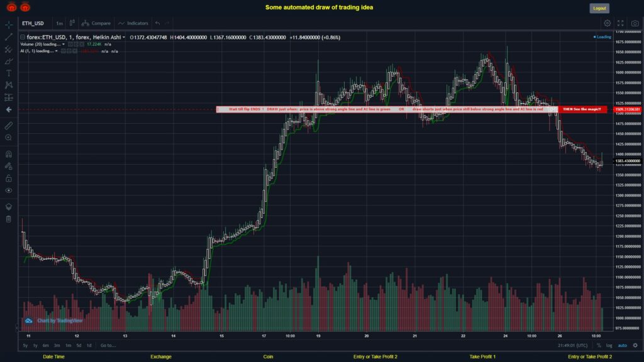The width and height of the screenshot is (644, 362).
Task: Open the object tree layers icon
Action: point(9,207)
